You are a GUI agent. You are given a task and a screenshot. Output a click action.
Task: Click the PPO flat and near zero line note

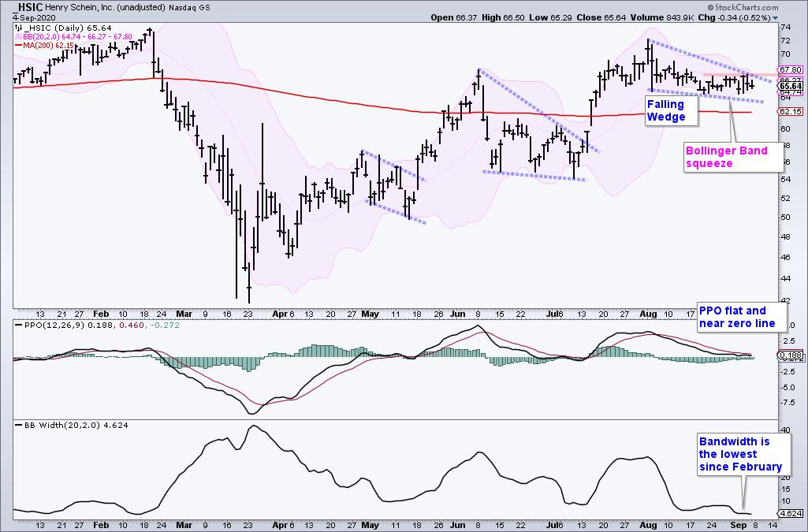tap(742, 317)
